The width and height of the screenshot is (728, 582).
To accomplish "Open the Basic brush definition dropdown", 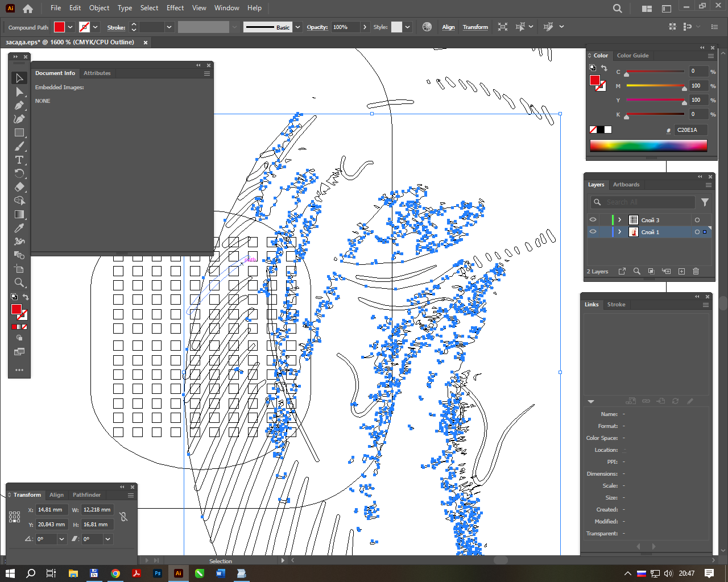I will coord(297,27).
